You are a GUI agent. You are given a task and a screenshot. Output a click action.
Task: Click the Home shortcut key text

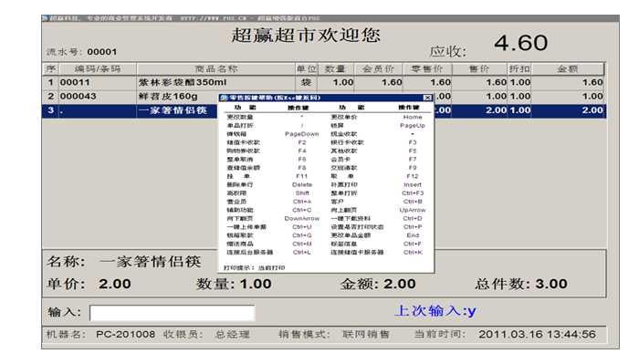pos(413,118)
